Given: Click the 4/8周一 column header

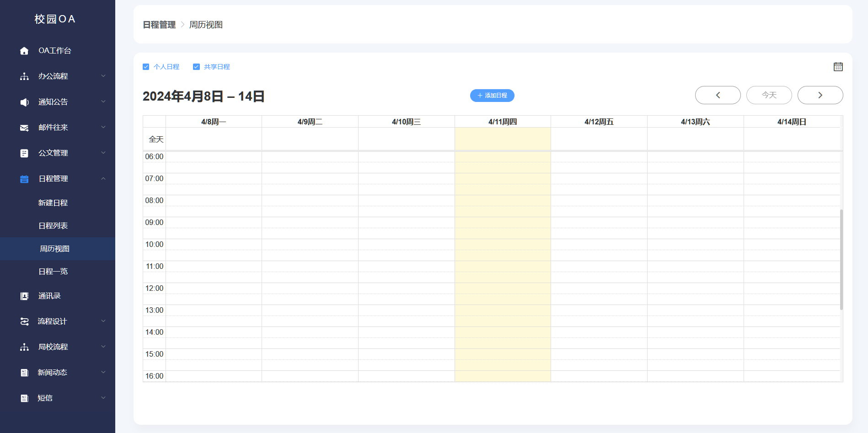Looking at the screenshot, I should click(214, 122).
